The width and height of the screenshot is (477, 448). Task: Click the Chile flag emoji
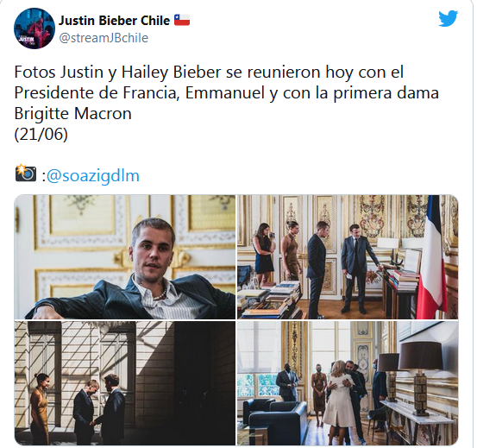click(182, 20)
